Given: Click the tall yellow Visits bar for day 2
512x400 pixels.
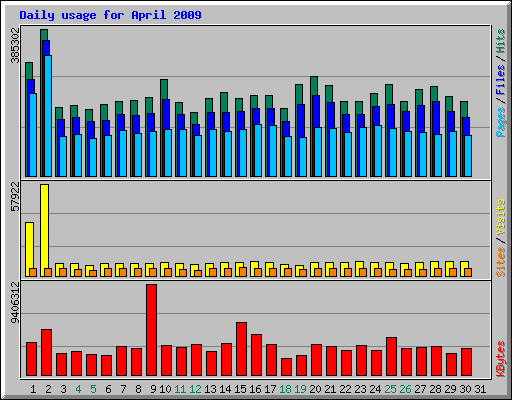Looking at the screenshot, I should pyautogui.click(x=44, y=230).
